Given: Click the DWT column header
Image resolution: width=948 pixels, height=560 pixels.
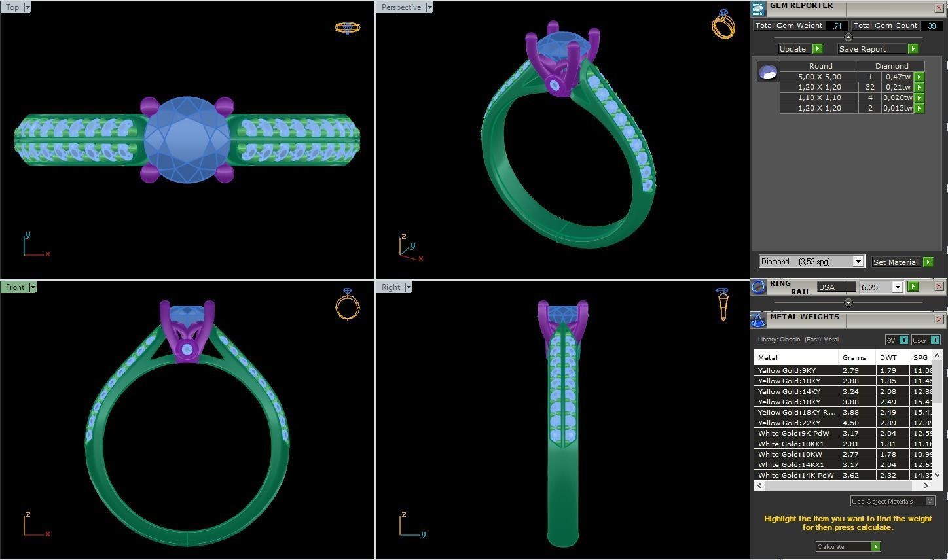Looking at the screenshot, I should [892, 357].
